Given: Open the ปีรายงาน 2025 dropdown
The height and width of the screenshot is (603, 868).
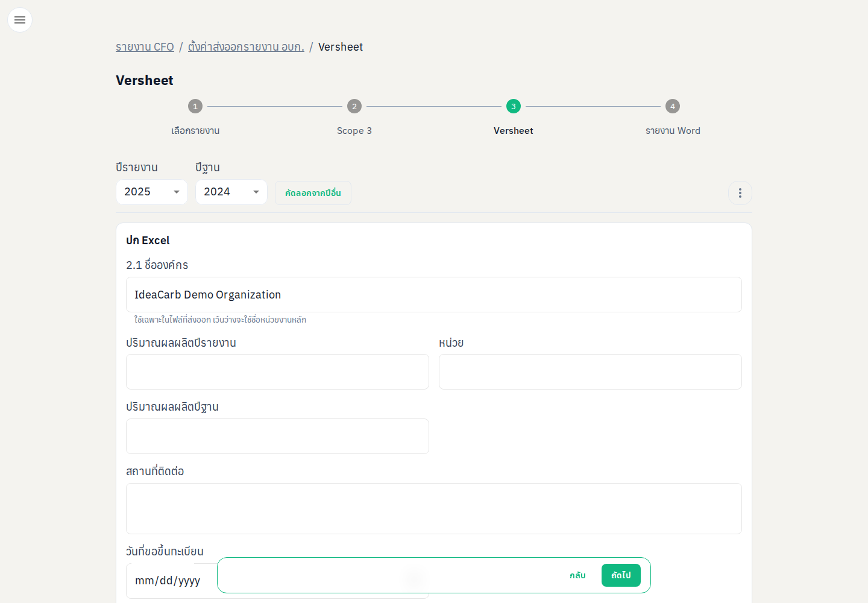Looking at the screenshot, I should click(x=152, y=192).
